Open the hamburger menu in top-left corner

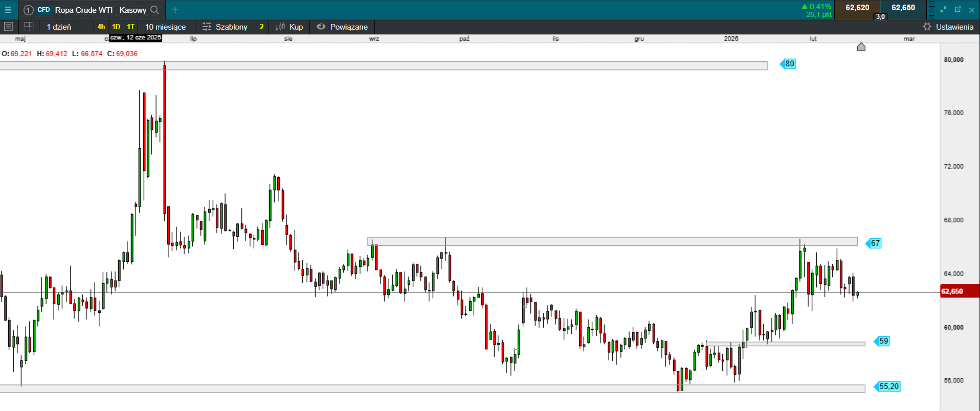[x=8, y=10]
